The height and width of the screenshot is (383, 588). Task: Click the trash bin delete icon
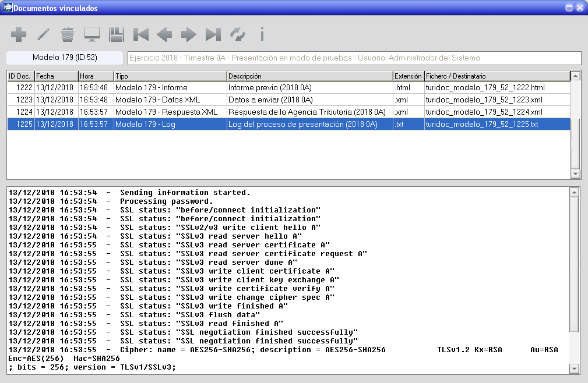(68, 35)
